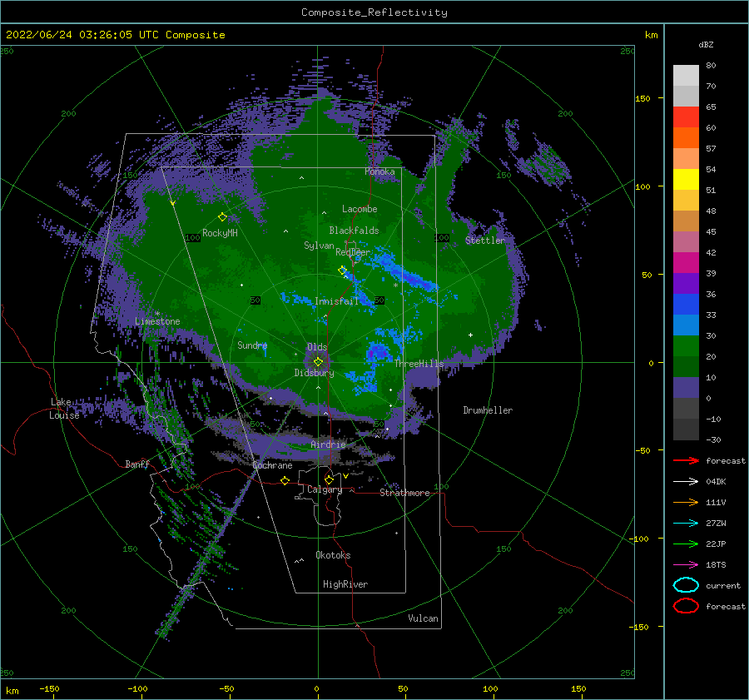Screen dimensions: 749x700
Task: Click the magenta 18TS arrow in the legend
Action: pos(686,565)
